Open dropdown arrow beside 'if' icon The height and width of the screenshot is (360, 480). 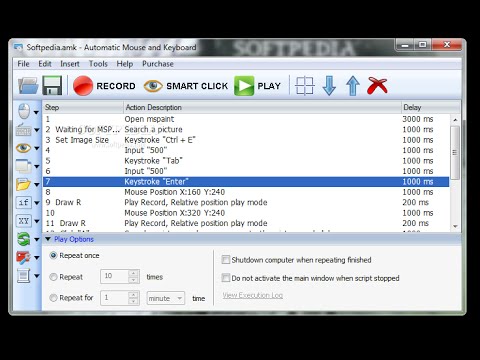pos(36,203)
